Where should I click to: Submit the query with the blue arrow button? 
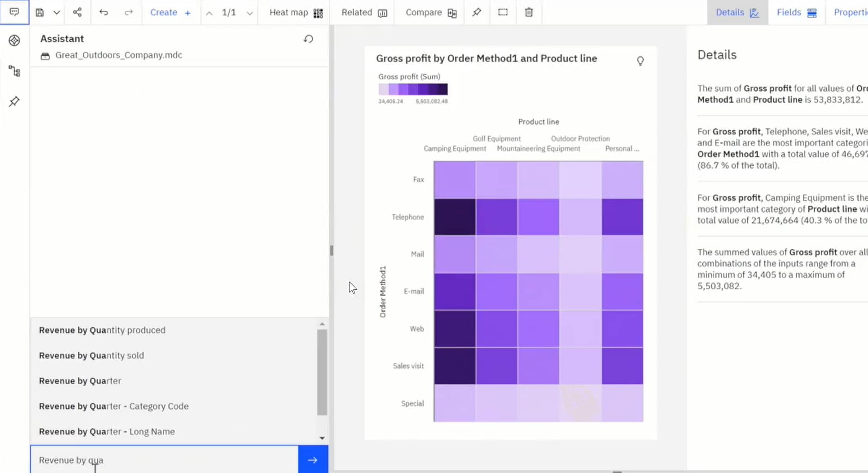coord(313,460)
